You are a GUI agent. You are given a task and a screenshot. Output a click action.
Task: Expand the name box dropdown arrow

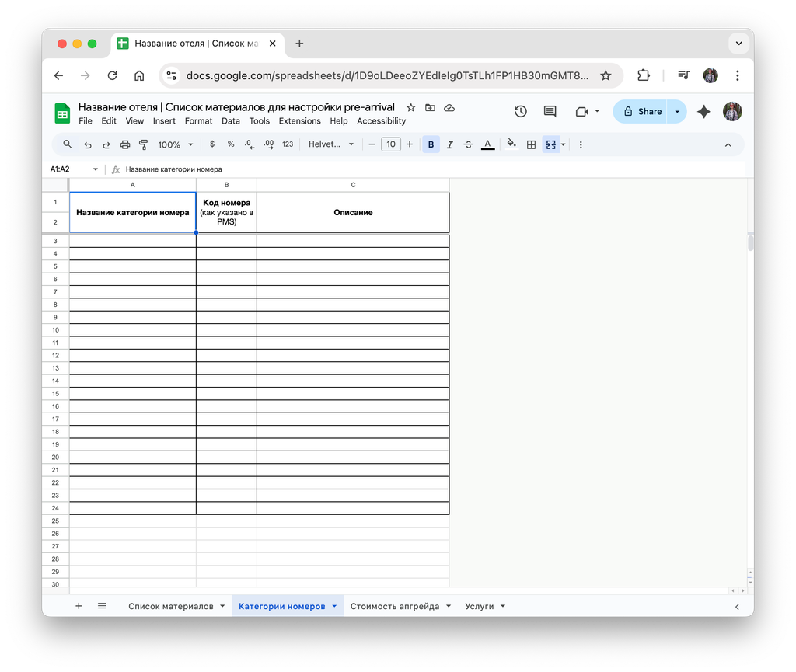click(96, 169)
